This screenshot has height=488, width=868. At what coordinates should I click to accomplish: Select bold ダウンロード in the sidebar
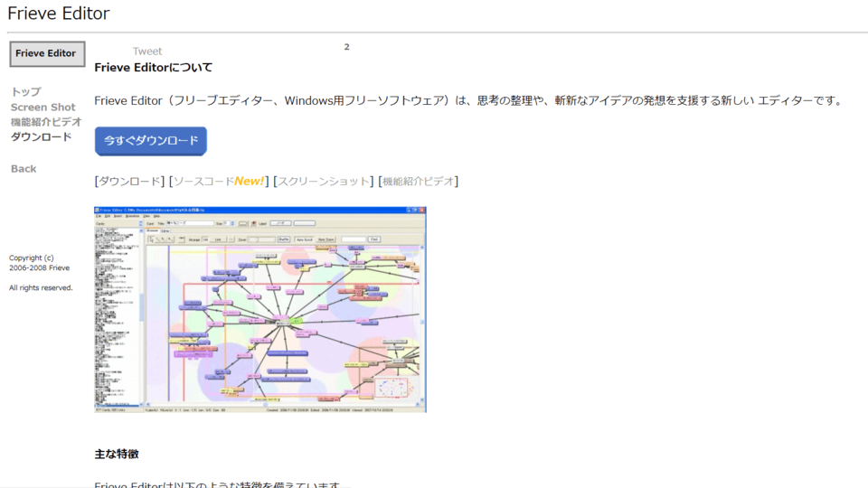tap(41, 137)
